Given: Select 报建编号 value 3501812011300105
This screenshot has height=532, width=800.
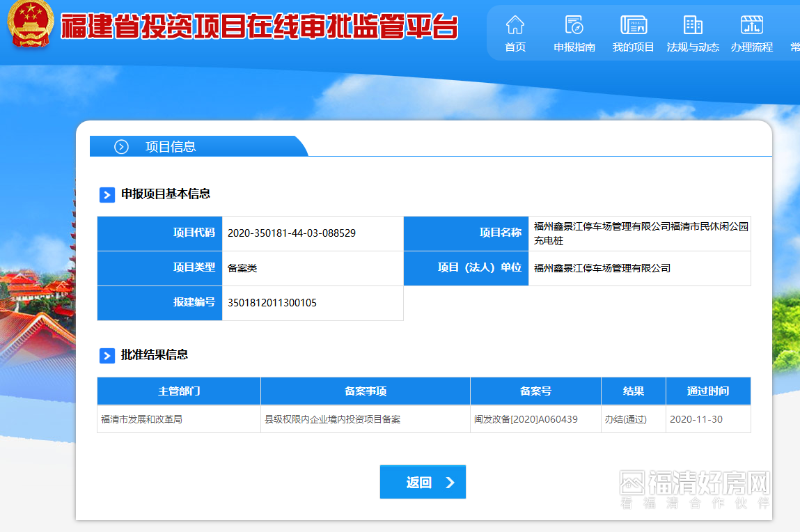Looking at the screenshot, I should pyautogui.click(x=272, y=302).
